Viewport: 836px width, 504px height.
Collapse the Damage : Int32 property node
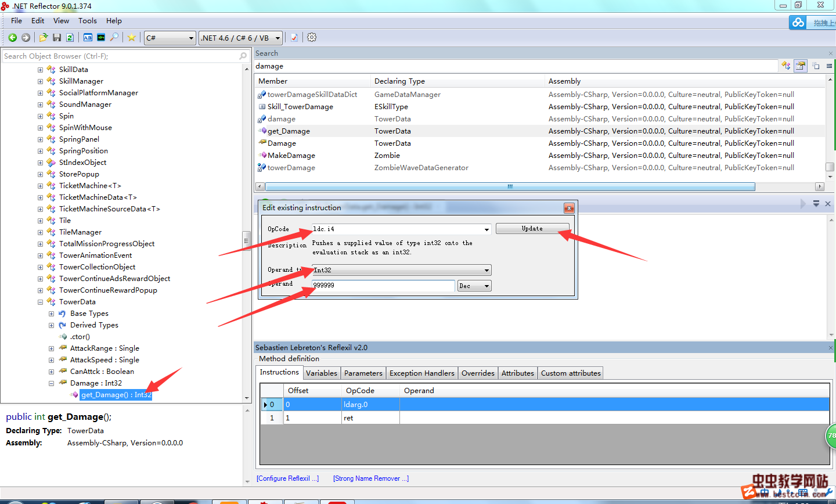pos(51,383)
